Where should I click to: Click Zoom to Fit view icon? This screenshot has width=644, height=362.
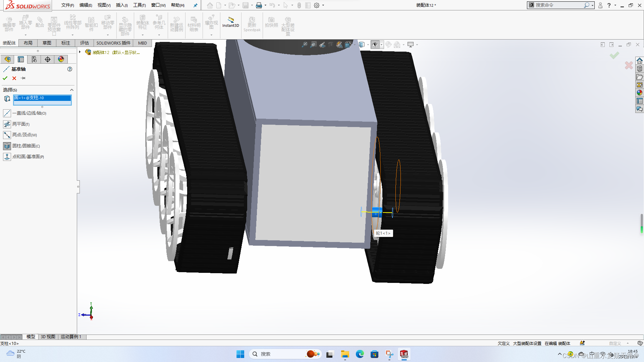[305, 45]
